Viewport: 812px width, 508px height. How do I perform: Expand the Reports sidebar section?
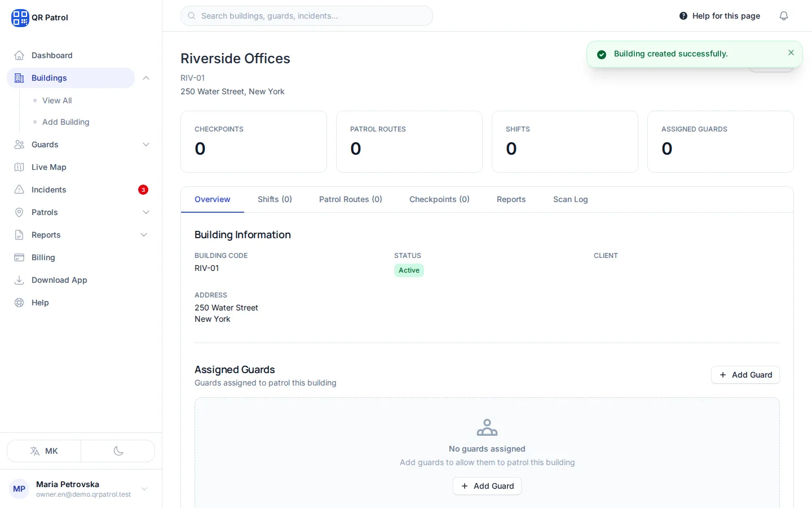144,235
